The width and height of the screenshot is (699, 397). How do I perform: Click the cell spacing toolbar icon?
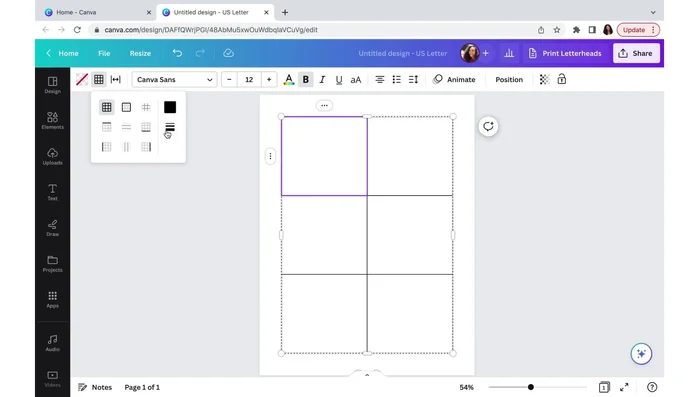pos(115,80)
